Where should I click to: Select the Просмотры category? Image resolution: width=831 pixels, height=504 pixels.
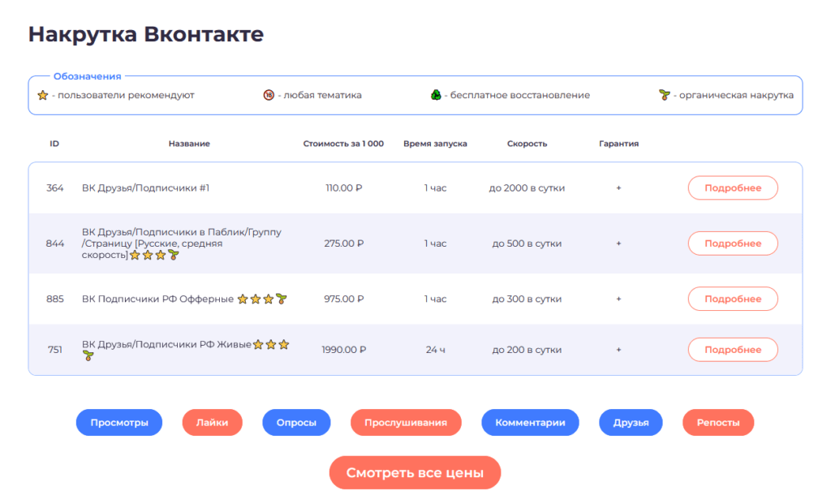pyautogui.click(x=119, y=423)
